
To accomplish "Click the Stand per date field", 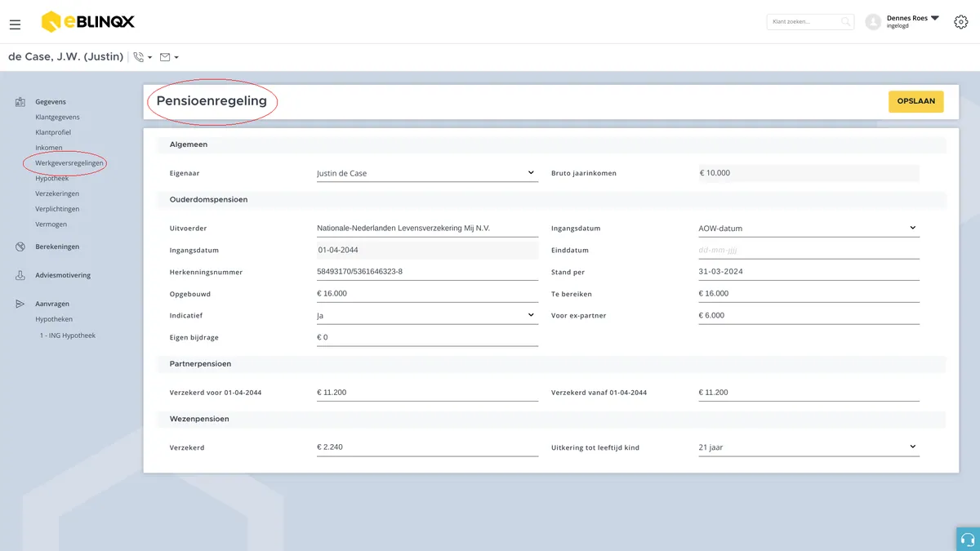I will (x=808, y=272).
